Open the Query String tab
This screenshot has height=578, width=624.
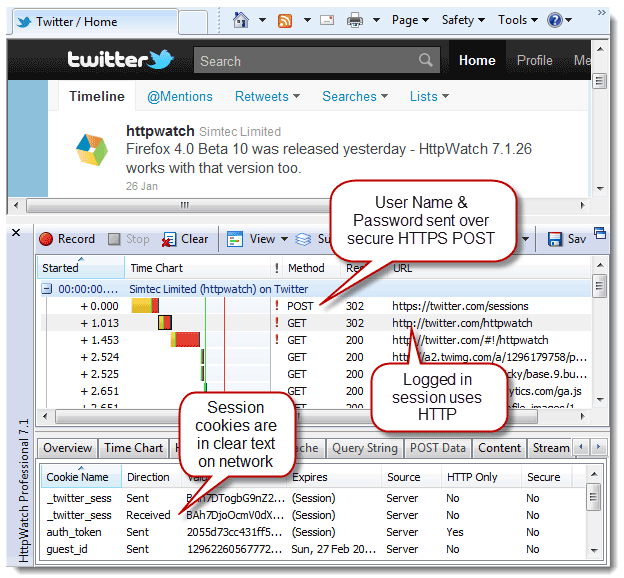365,448
